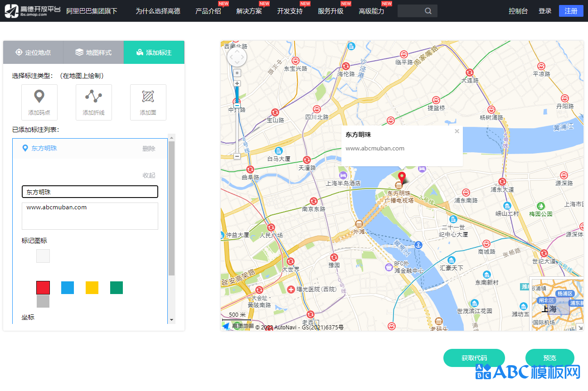Screen dimensions: 588x391
Task: Click the 宝山路 subway station icon
Action: tap(275, 112)
